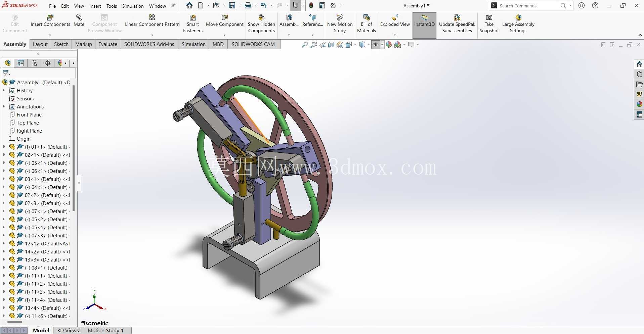Switch to the Evaluate tab
This screenshot has height=334, width=644.
(x=108, y=44)
